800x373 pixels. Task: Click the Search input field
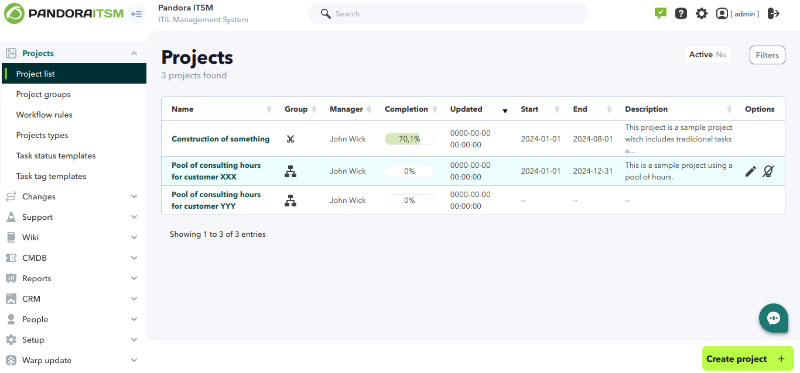point(448,14)
